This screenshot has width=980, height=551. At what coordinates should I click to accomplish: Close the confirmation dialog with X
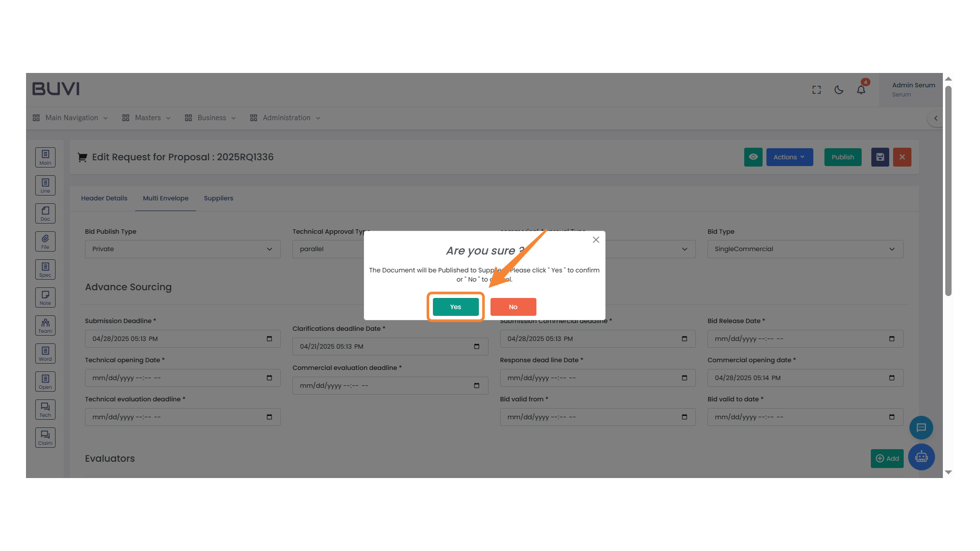[596, 240]
